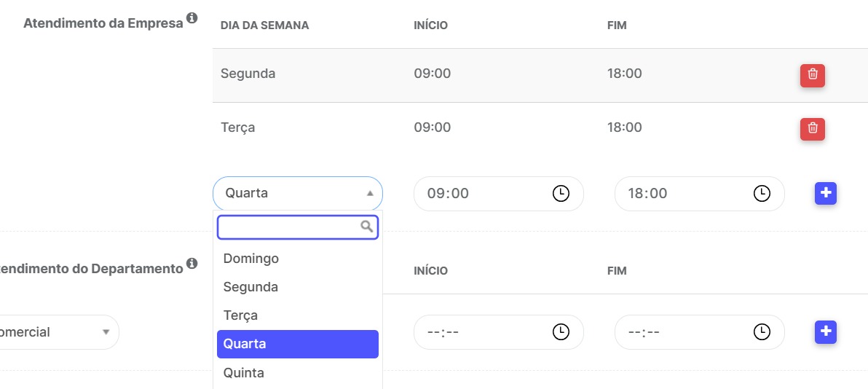
Task: Click info icon beside Atendimento do Departamento
Action: pyautogui.click(x=192, y=263)
